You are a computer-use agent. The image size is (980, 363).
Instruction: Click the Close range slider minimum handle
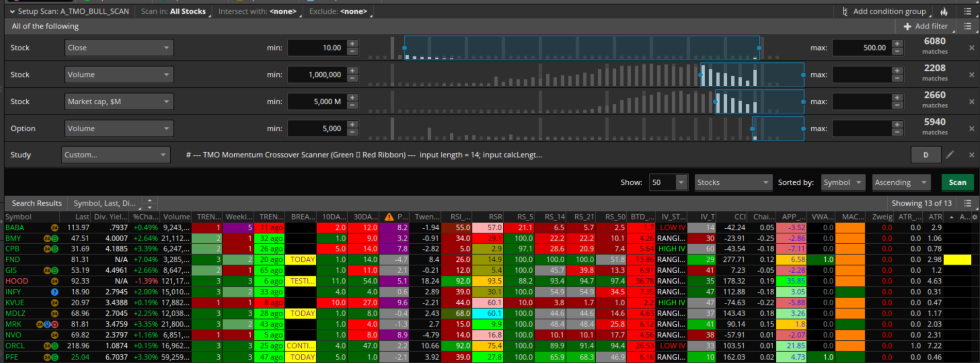tap(404, 48)
